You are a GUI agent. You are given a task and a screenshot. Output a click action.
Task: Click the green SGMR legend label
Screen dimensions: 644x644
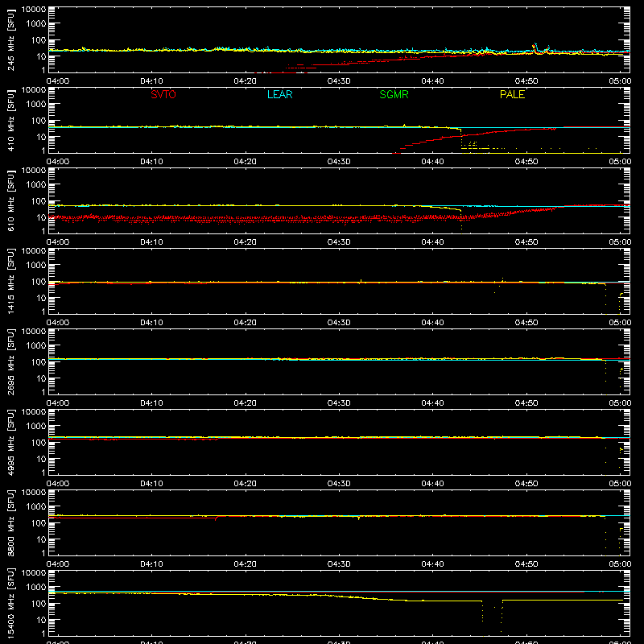pyautogui.click(x=394, y=94)
